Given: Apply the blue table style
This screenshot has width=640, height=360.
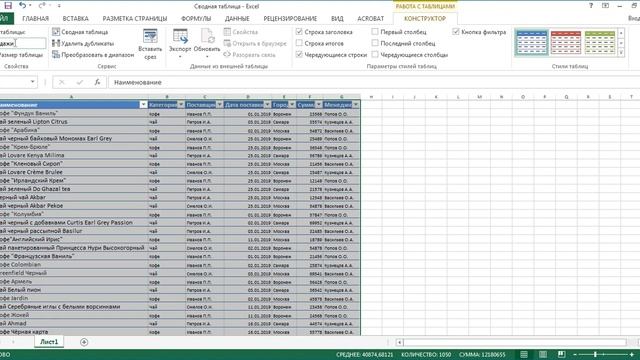Looking at the screenshot, I should pos(531,42).
